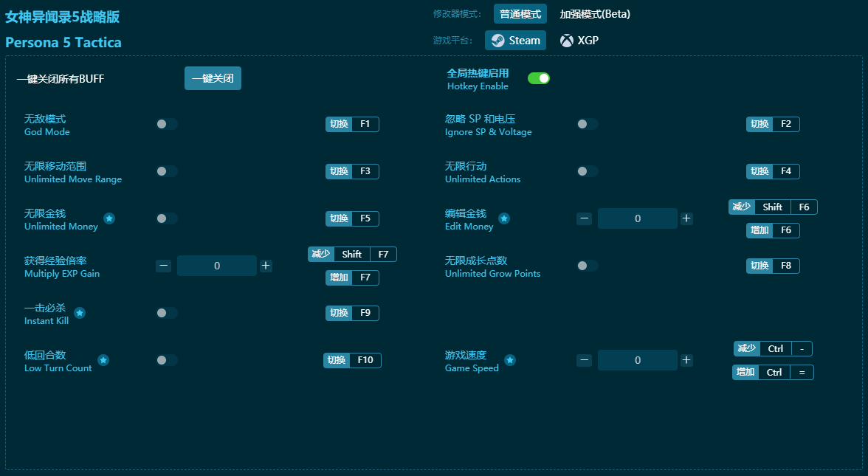Click star badge next to Instant Kill

(80, 313)
